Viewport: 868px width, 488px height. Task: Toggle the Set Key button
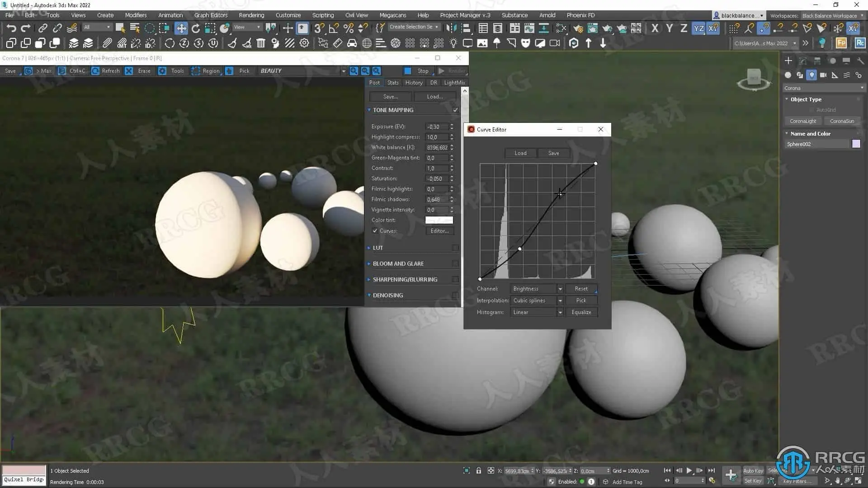click(753, 481)
